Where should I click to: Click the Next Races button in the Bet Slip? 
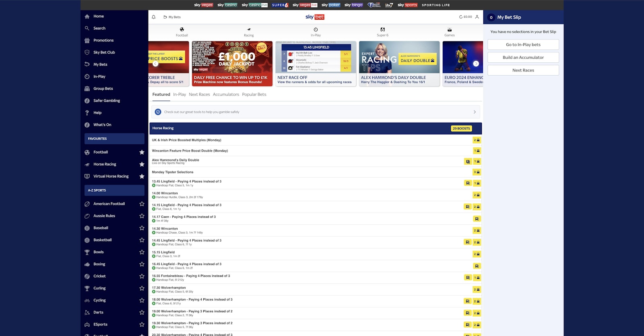click(523, 70)
